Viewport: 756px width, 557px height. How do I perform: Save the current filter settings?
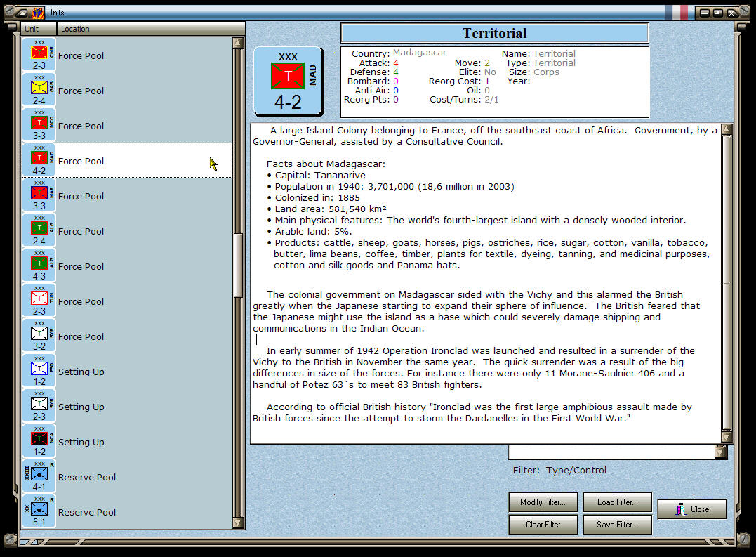click(617, 524)
